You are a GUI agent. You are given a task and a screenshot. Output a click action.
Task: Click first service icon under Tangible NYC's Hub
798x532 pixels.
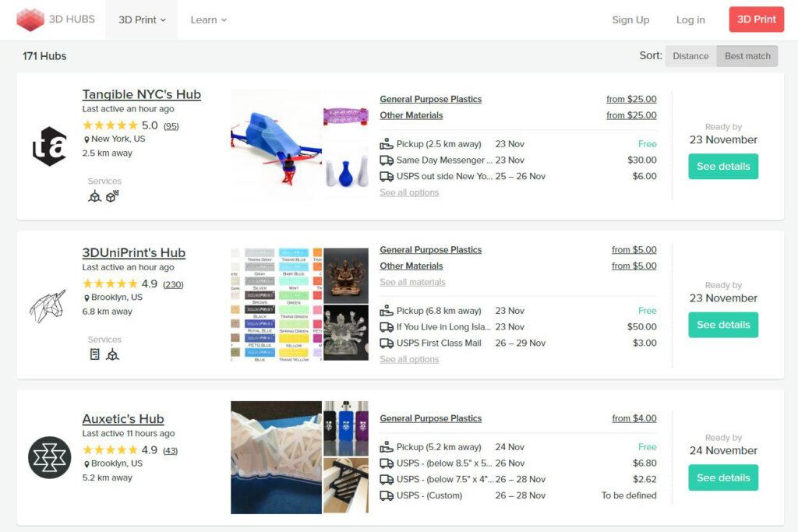click(x=94, y=196)
